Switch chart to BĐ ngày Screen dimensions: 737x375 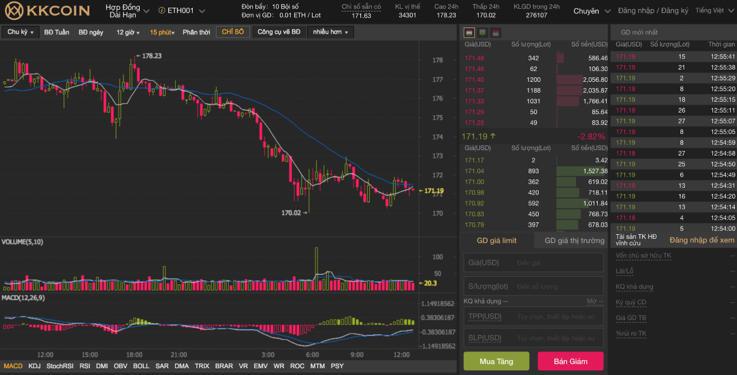(91, 32)
